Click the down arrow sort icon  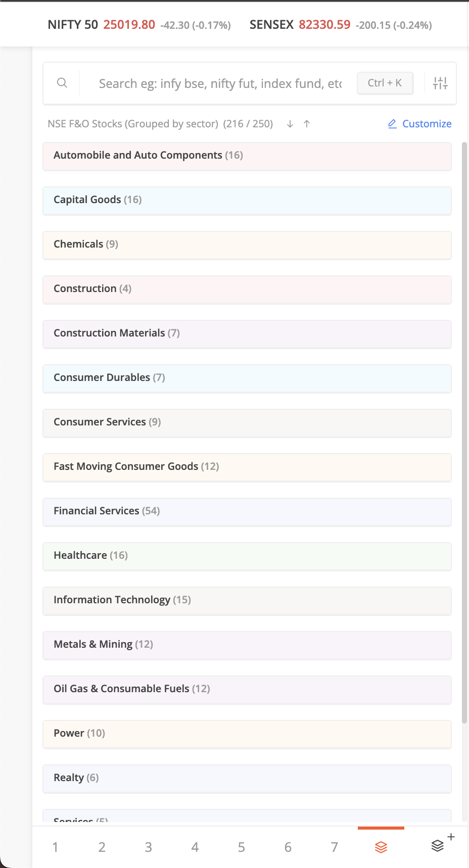click(x=290, y=124)
